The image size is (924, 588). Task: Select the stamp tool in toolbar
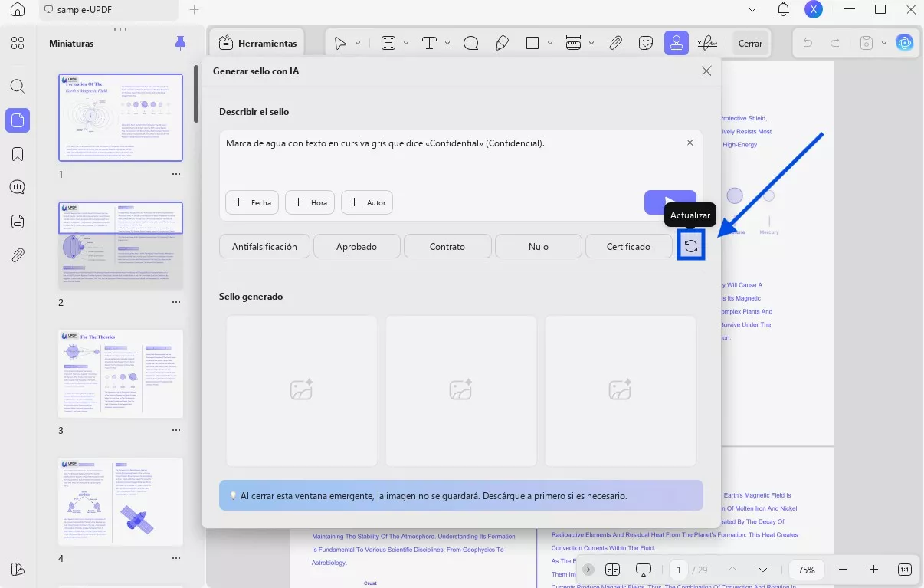click(676, 43)
